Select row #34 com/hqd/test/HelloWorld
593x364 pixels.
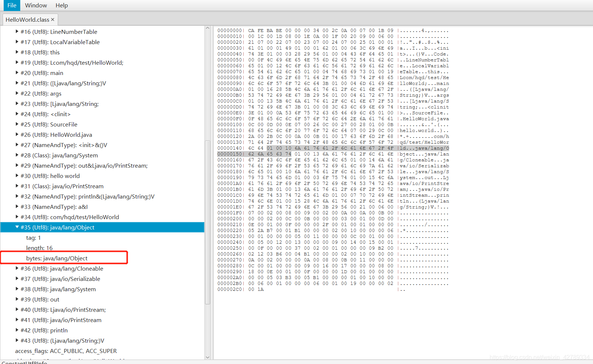[102, 217]
